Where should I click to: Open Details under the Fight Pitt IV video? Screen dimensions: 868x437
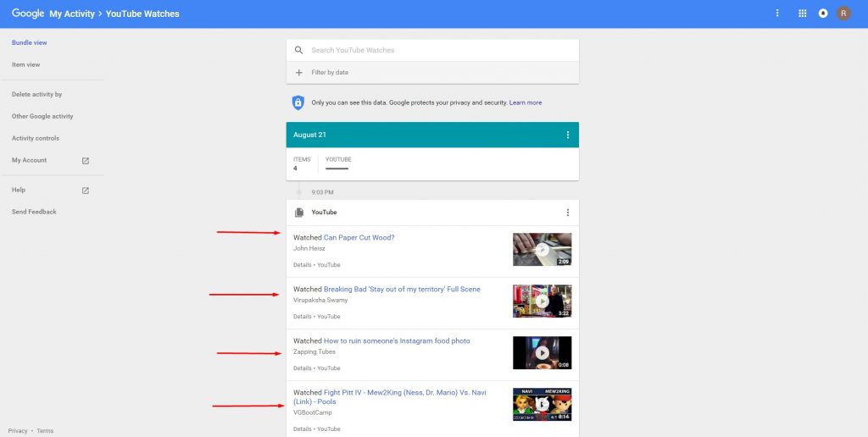(303, 429)
